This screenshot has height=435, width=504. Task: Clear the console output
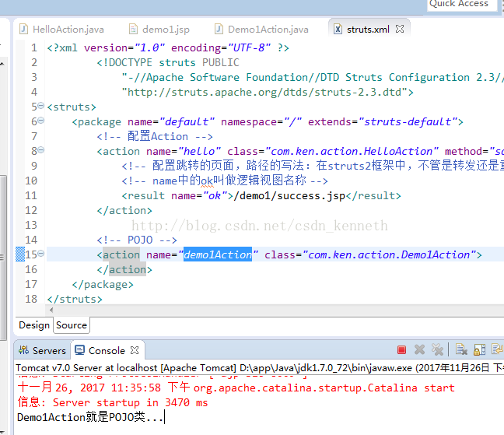tap(461, 349)
